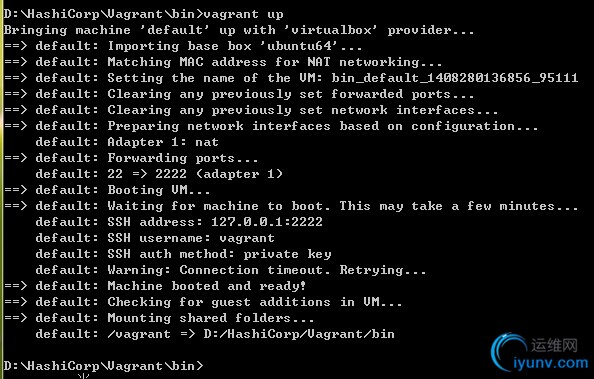Click the 运维网 watermark text
Screen dimensions: 594x379
coord(554,346)
